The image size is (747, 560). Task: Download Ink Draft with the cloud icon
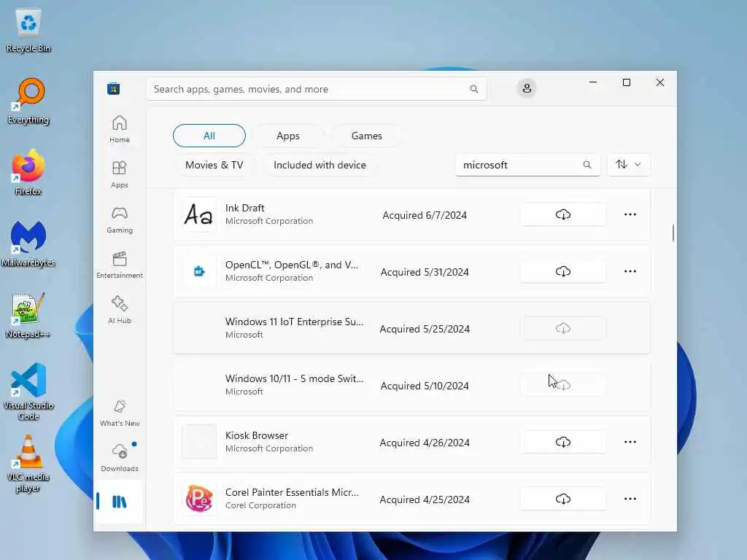point(563,215)
